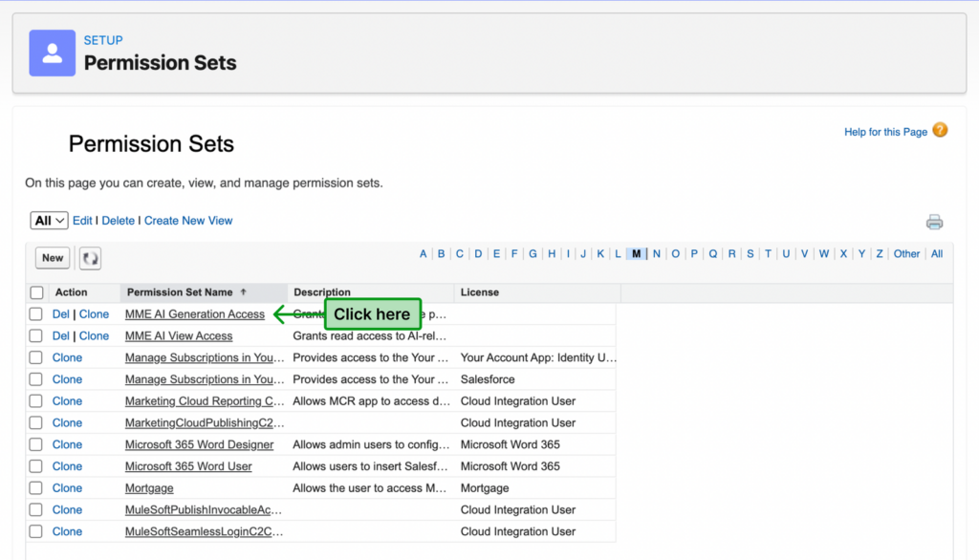Click Del for MME AI Generation Access
Image resolution: width=979 pixels, height=560 pixels.
(x=60, y=314)
